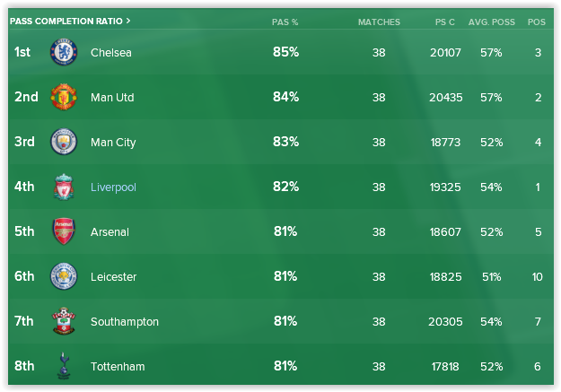Viewport: 561px width, 392px height.
Task: Click the Liverpool club crest
Action: click(x=65, y=187)
